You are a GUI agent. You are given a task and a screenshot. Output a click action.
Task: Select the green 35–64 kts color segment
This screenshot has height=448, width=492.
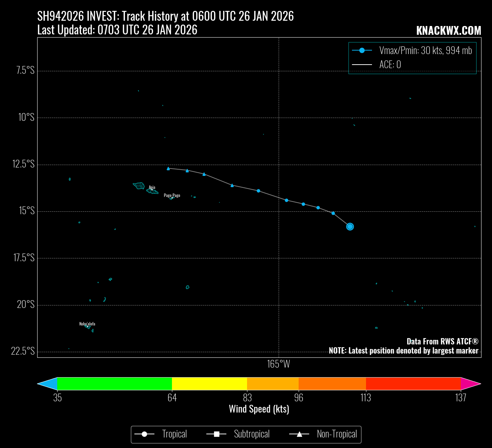[114, 384]
